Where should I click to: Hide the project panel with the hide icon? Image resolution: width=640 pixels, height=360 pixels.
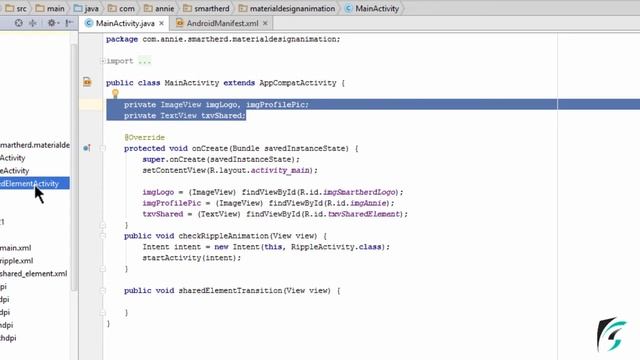pyautogui.click(x=69, y=23)
